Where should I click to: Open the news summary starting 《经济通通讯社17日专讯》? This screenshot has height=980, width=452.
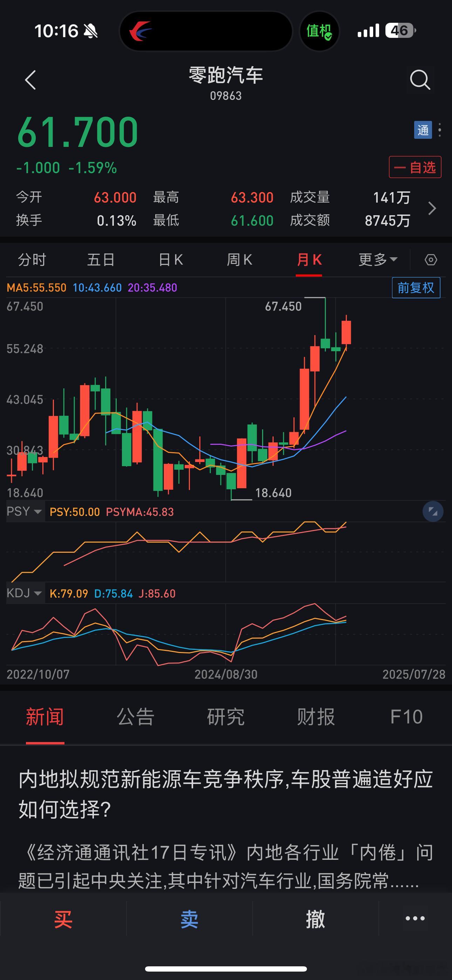(226, 866)
